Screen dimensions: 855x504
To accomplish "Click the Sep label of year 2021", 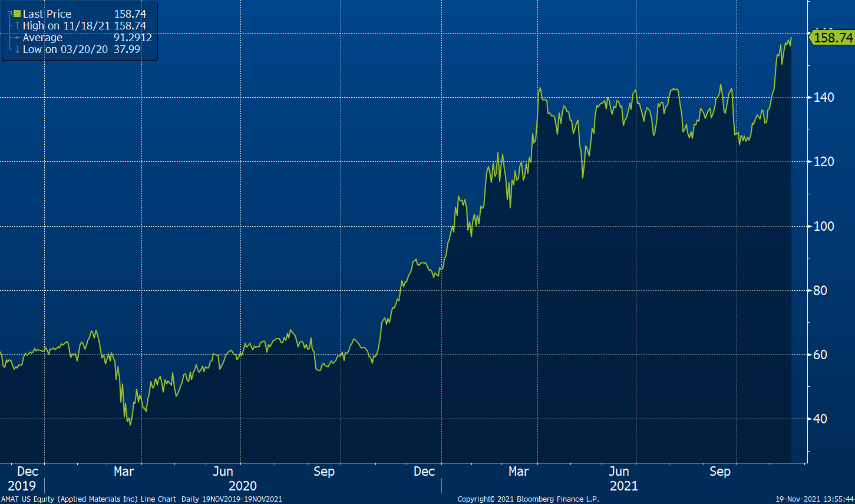I will point(720,472).
